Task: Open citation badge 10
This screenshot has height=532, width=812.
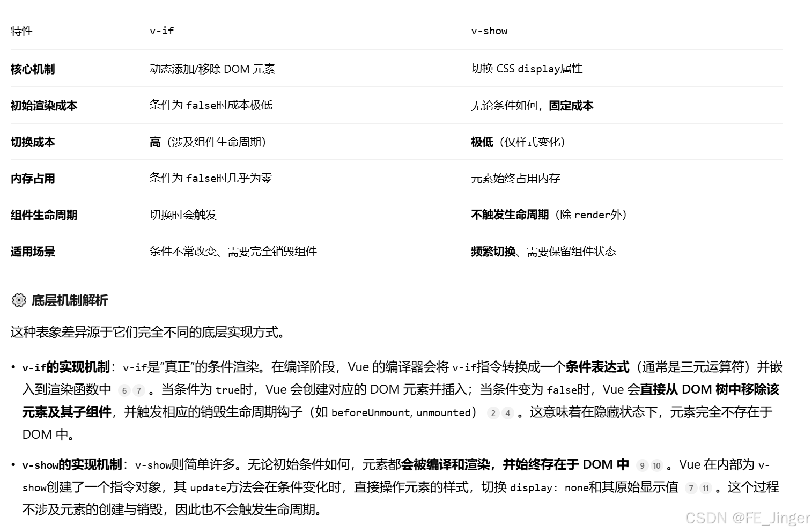Action: pyautogui.click(x=656, y=465)
